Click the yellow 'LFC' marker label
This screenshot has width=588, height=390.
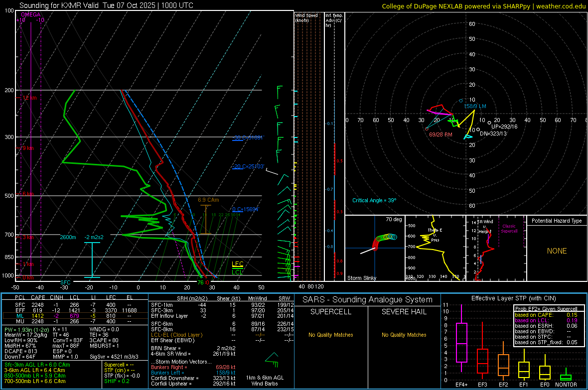[237, 264]
